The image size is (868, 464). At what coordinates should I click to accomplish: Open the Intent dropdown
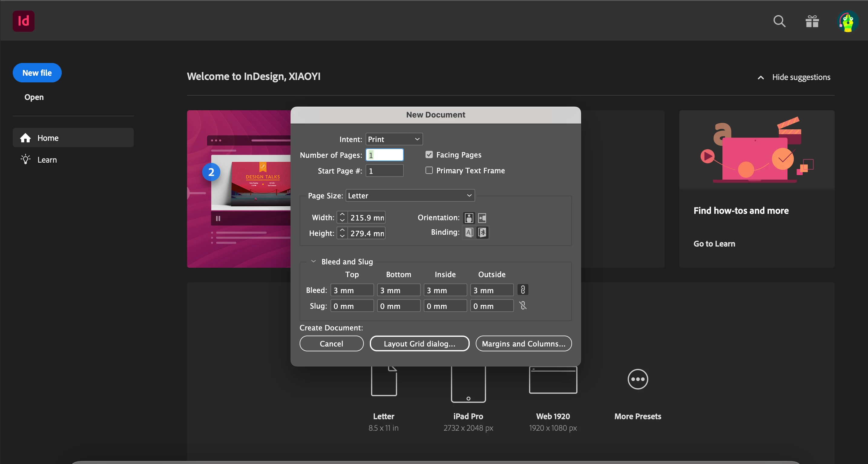pyautogui.click(x=394, y=139)
